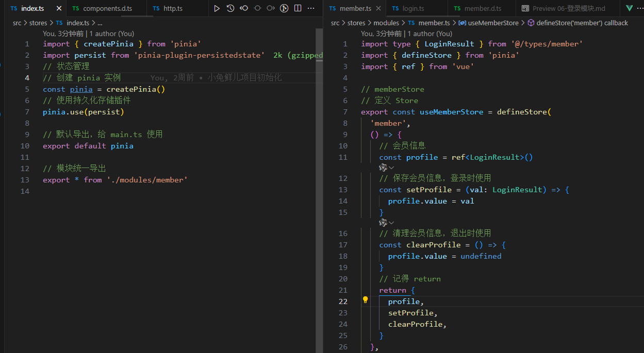Open left breadcrumb ellipsis item
The height and width of the screenshot is (353, 644).
click(x=100, y=23)
